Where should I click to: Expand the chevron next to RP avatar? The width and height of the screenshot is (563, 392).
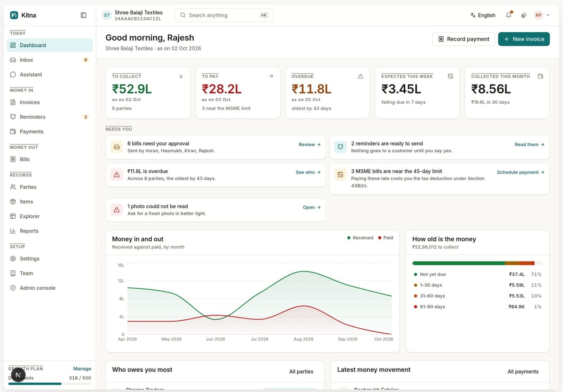[x=548, y=15]
